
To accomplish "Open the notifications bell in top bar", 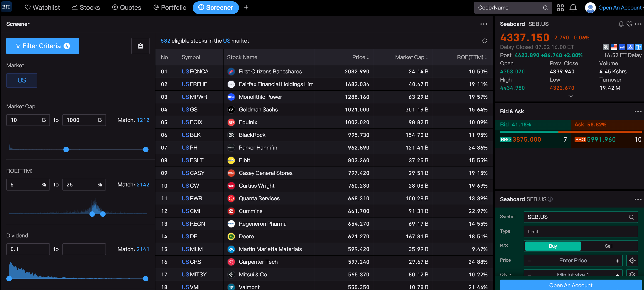I will (573, 7).
